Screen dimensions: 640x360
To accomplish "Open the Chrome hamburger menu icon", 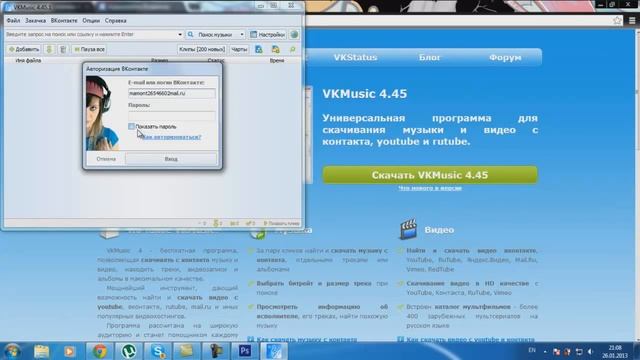I will click(x=632, y=20).
